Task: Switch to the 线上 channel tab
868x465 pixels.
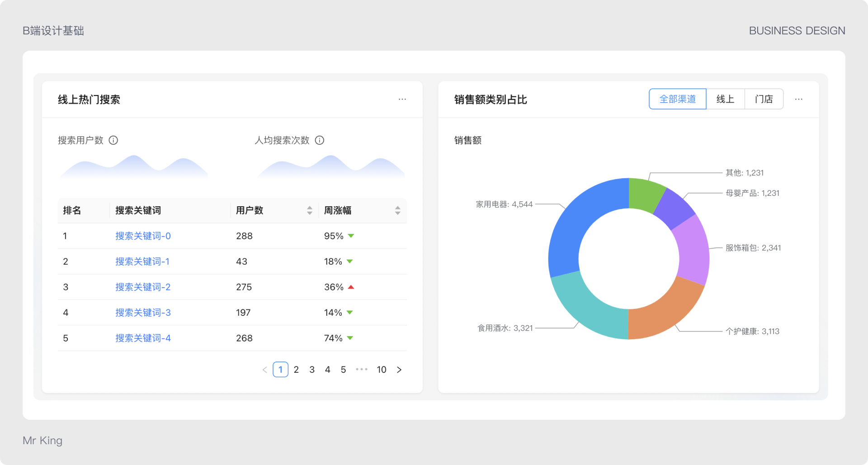Action: pyautogui.click(x=725, y=99)
